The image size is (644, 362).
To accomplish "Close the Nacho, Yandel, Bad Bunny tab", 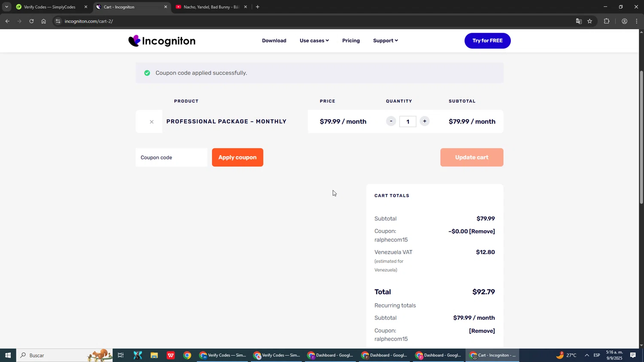I will pyautogui.click(x=246, y=7).
